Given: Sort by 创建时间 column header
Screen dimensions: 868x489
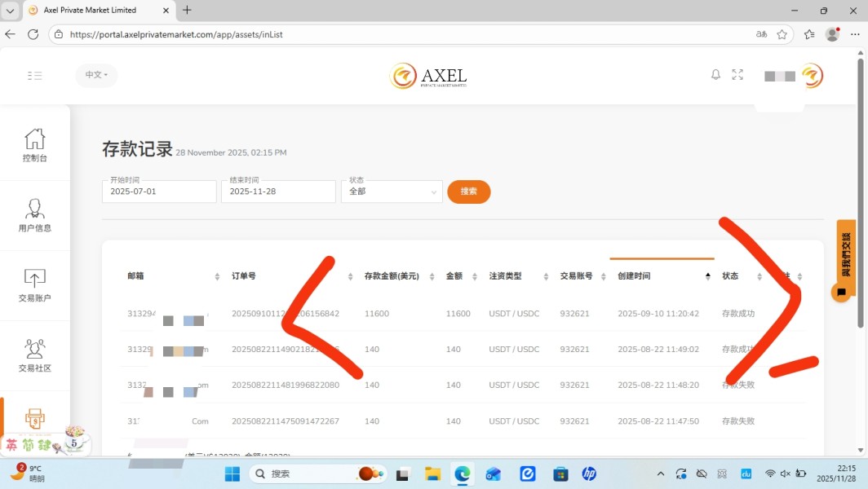Looking at the screenshot, I should (661, 276).
